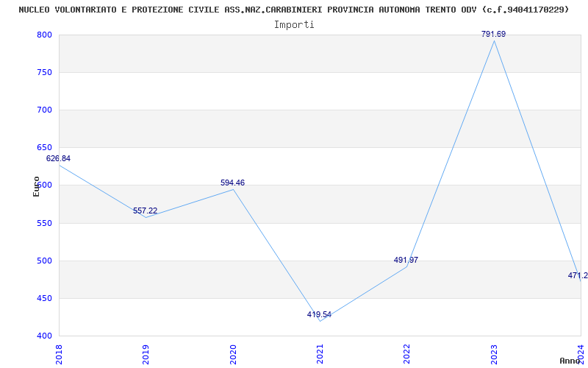Viewport: 588px width, 368px height.
Task: Click the 750 y-axis tick label
Action: tap(44, 72)
